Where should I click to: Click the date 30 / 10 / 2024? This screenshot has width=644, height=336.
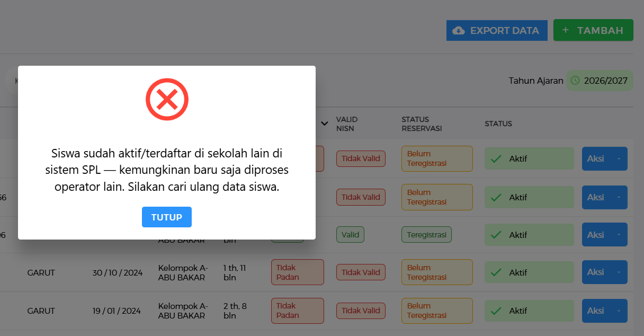pyautogui.click(x=118, y=273)
